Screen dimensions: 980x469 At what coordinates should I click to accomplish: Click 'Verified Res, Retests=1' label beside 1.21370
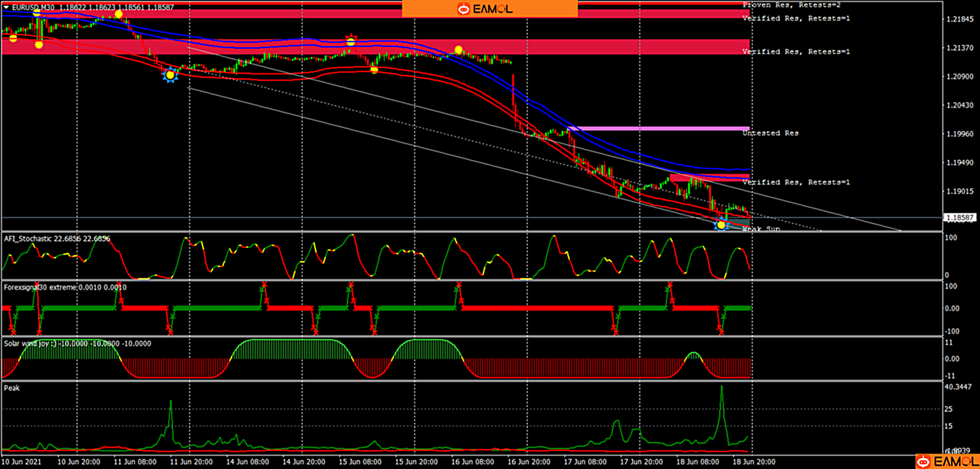796,52
